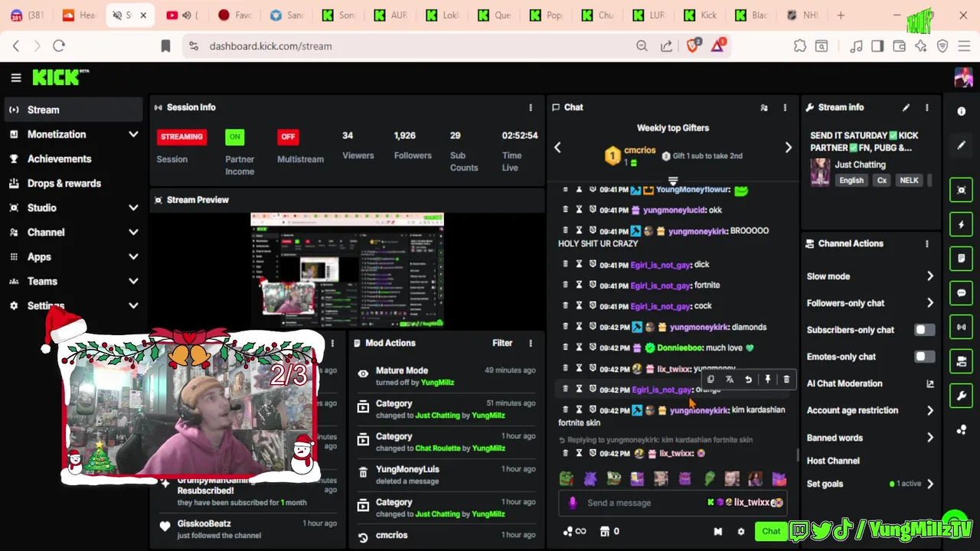Screen dimensions: 980x551
Task: Toggle the stream preview widget sidebar icon
Action: (x=962, y=190)
